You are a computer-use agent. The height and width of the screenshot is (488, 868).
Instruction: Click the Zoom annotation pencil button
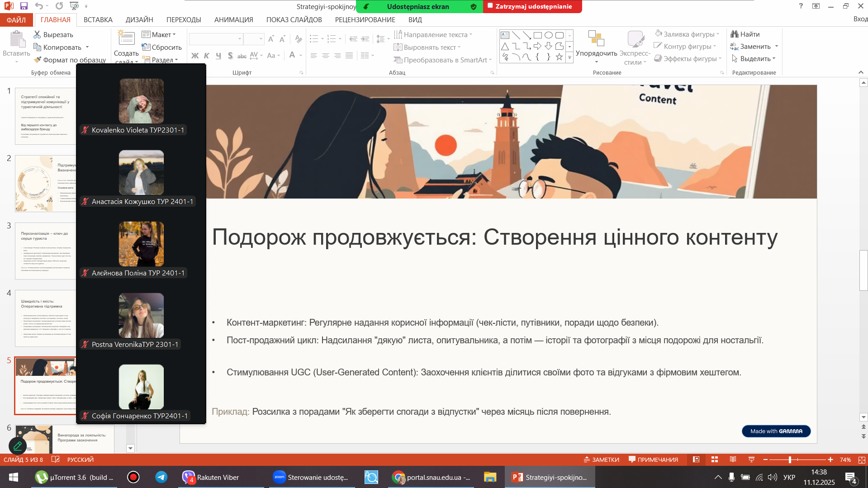click(18, 446)
